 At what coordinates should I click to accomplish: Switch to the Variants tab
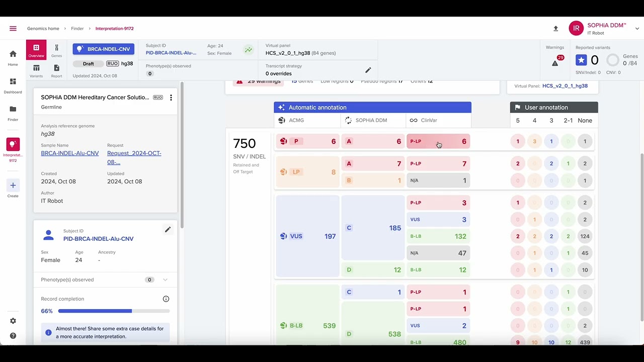(36, 70)
